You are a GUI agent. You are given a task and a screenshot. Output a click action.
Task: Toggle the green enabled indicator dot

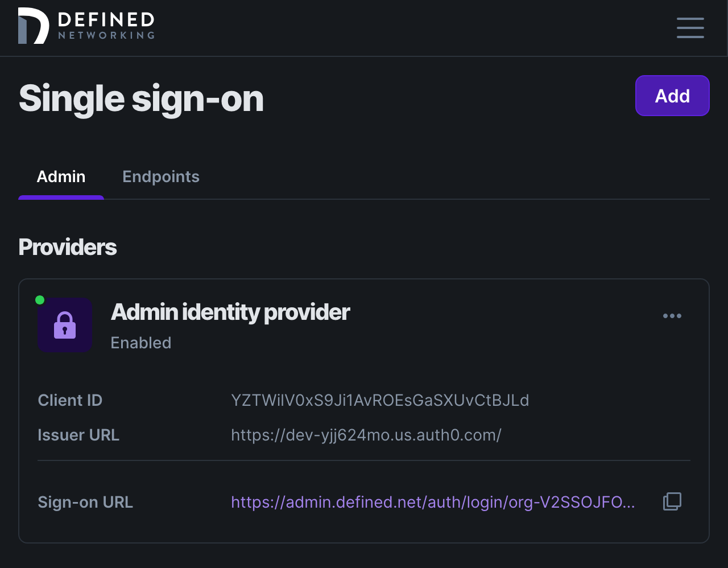(x=40, y=299)
